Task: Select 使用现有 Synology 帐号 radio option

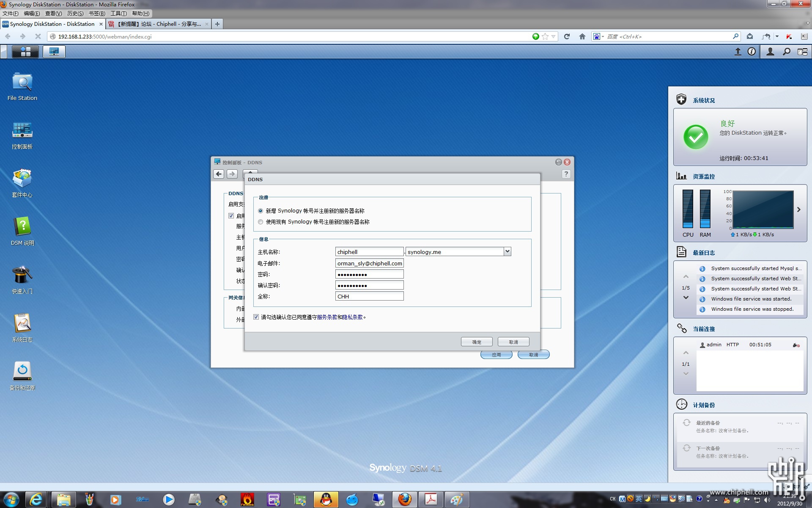Action: 261,222
